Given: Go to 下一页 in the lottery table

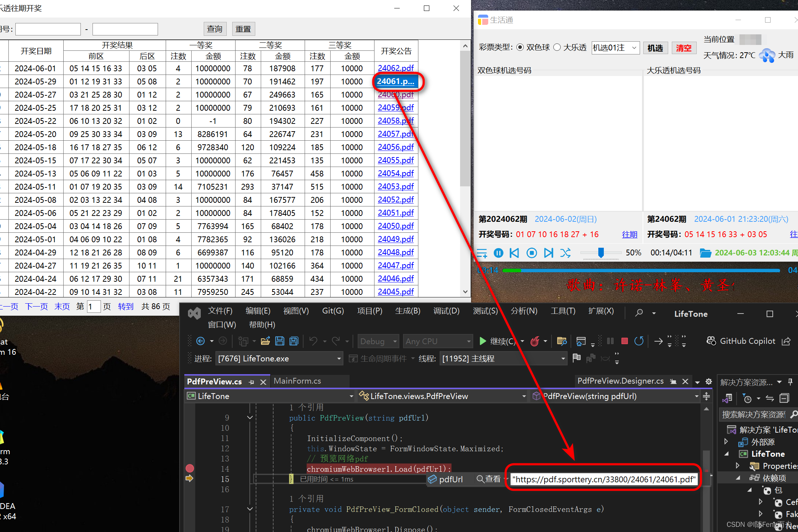Looking at the screenshot, I should (x=37, y=306).
